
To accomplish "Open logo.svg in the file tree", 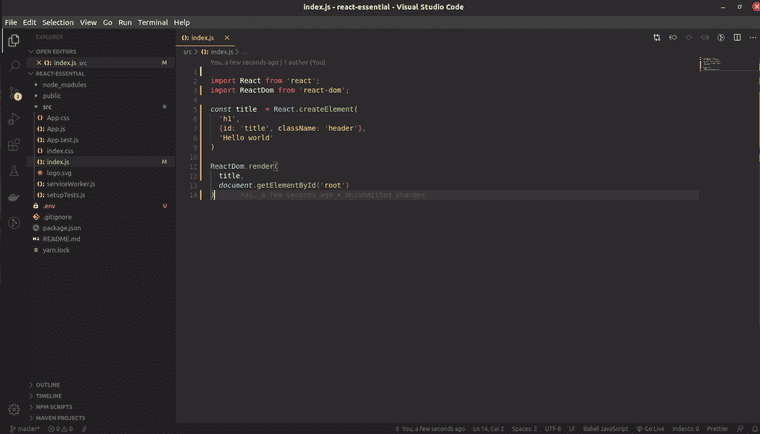I will pyautogui.click(x=59, y=173).
